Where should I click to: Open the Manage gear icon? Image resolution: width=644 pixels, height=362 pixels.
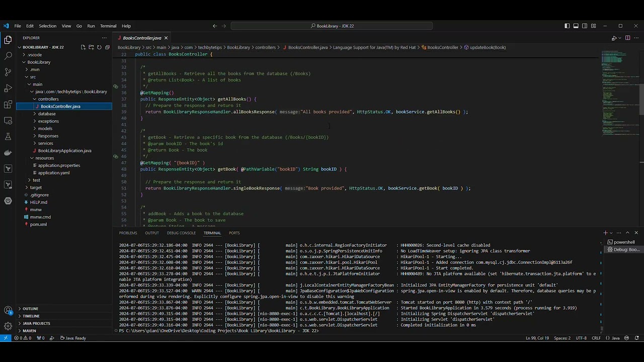[x=8, y=326]
